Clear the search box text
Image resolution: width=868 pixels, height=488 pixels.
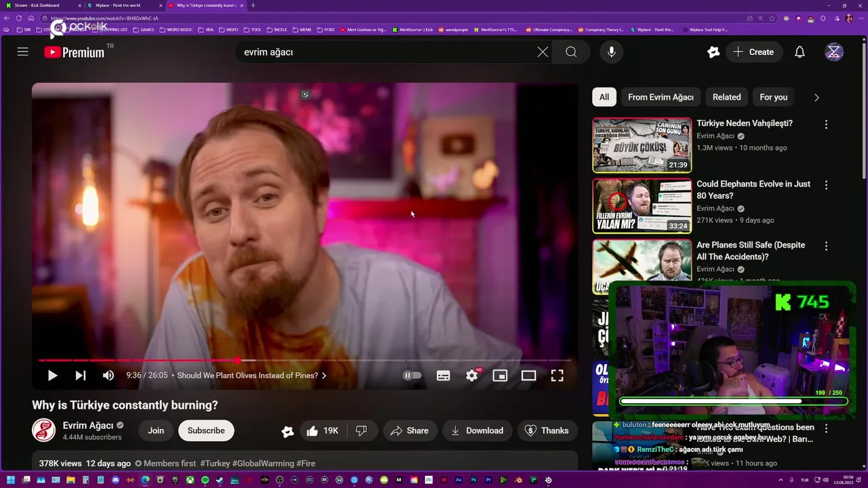pyautogui.click(x=542, y=52)
